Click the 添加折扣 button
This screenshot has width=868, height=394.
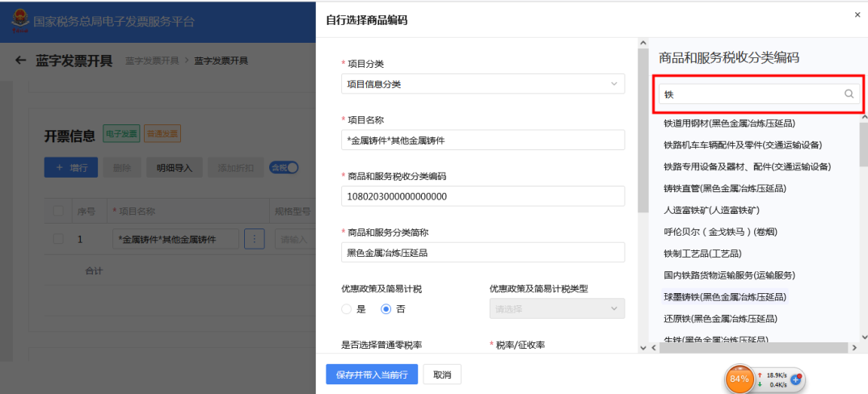pos(235,168)
